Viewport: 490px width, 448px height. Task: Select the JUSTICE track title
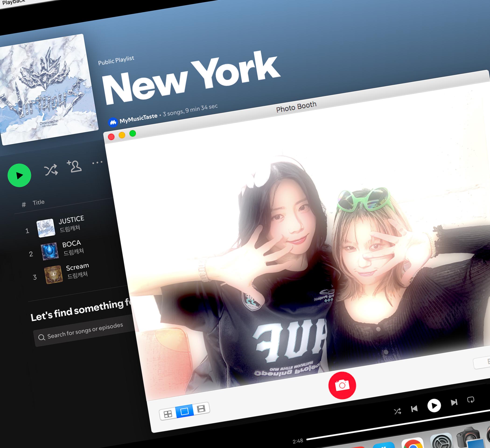pos(71,220)
